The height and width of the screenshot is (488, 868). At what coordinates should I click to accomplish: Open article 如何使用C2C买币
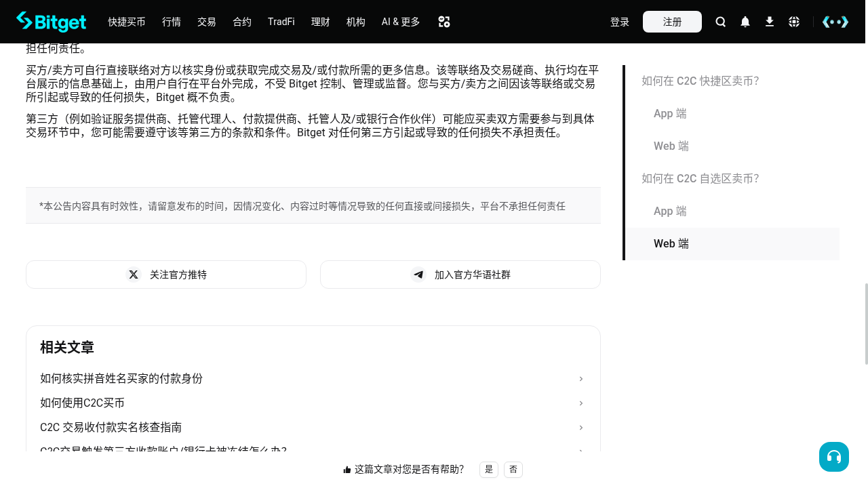82,403
